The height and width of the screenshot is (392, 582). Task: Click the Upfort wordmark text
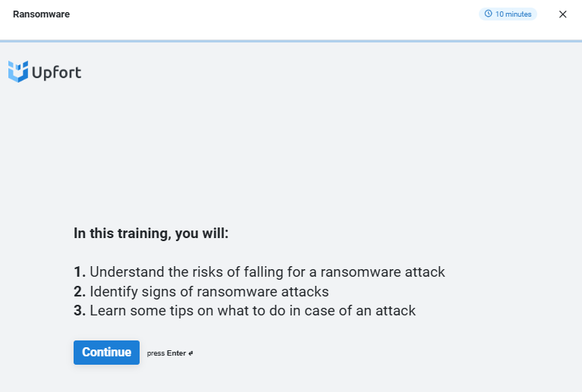56,72
